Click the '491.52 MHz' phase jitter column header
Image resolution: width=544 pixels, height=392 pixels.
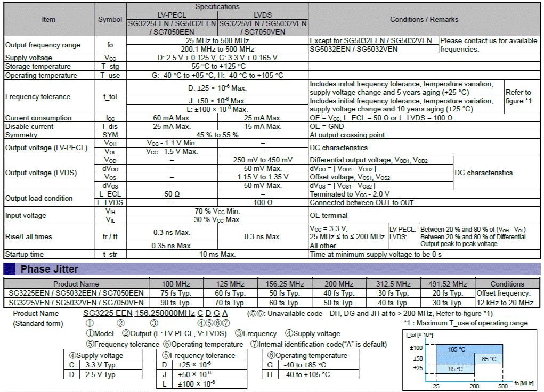click(x=448, y=284)
